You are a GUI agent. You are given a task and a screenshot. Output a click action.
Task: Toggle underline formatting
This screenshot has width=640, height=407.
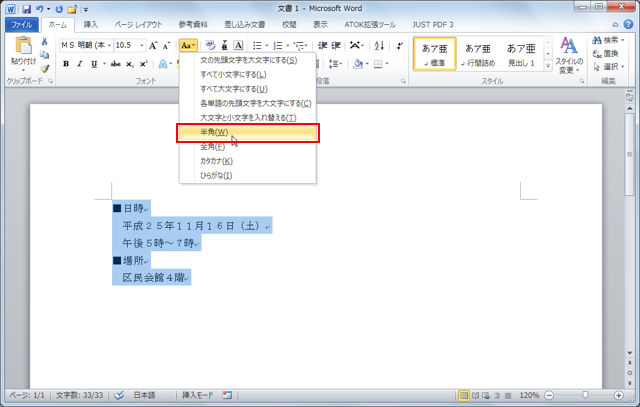[x=94, y=64]
